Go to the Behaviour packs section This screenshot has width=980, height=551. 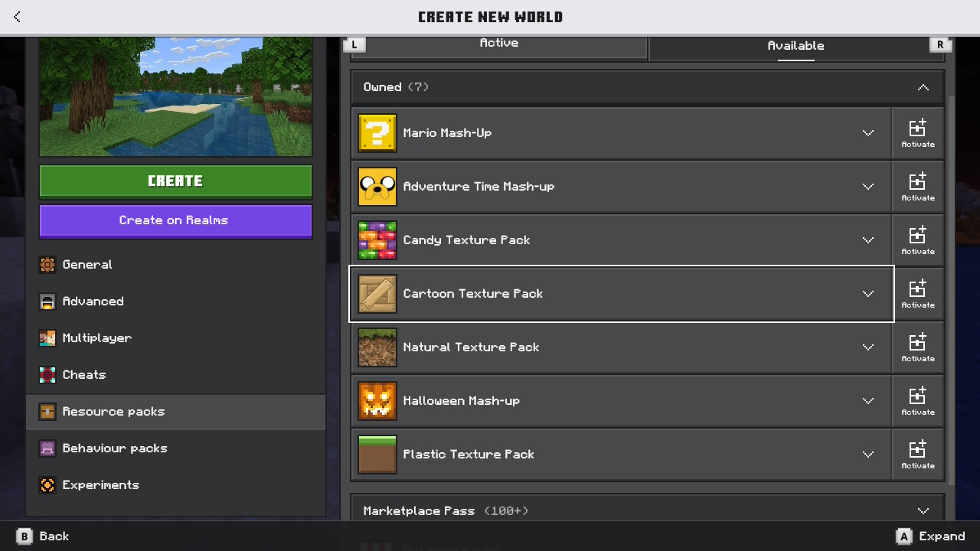click(176, 448)
